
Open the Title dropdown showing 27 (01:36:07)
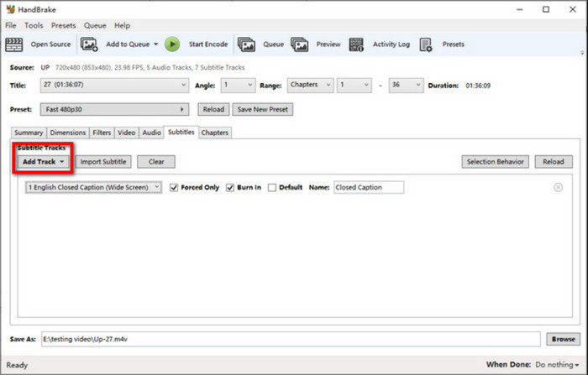click(114, 85)
